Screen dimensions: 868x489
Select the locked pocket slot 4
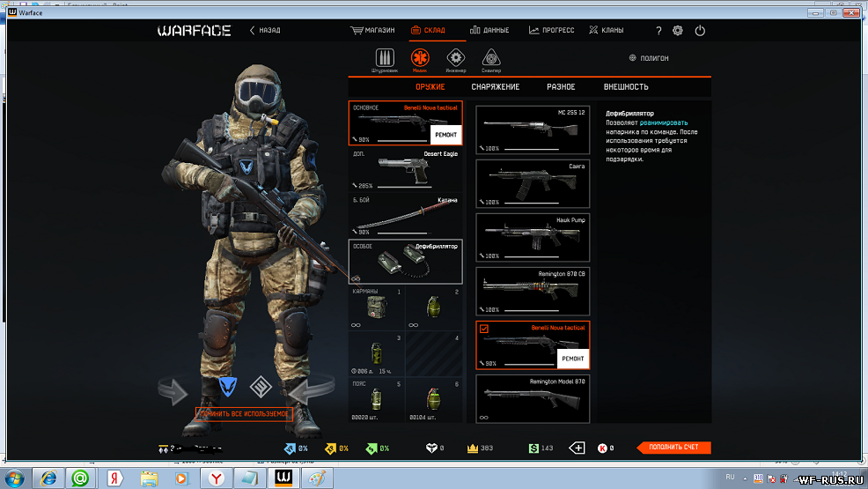point(434,354)
